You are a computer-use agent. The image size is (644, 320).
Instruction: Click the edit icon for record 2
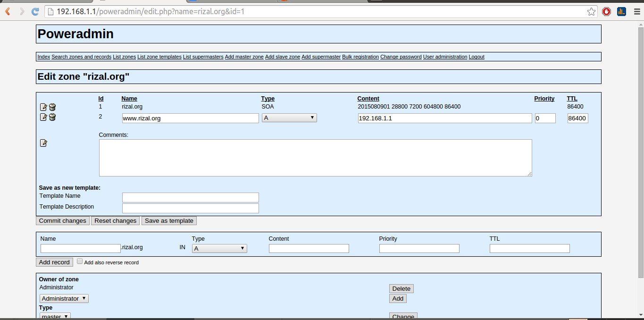[x=43, y=117]
